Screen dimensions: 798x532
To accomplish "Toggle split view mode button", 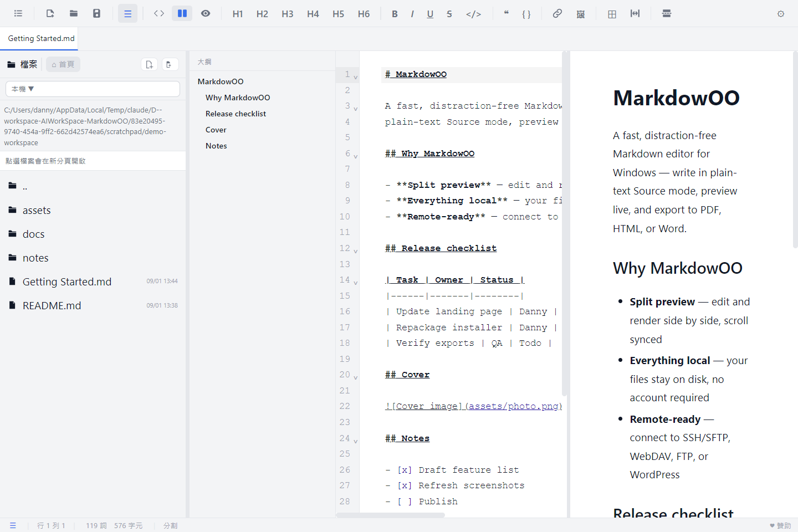I will (182, 13).
